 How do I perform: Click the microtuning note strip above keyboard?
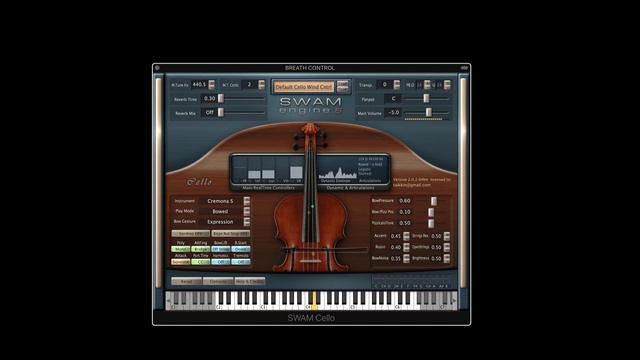click(411, 282)
